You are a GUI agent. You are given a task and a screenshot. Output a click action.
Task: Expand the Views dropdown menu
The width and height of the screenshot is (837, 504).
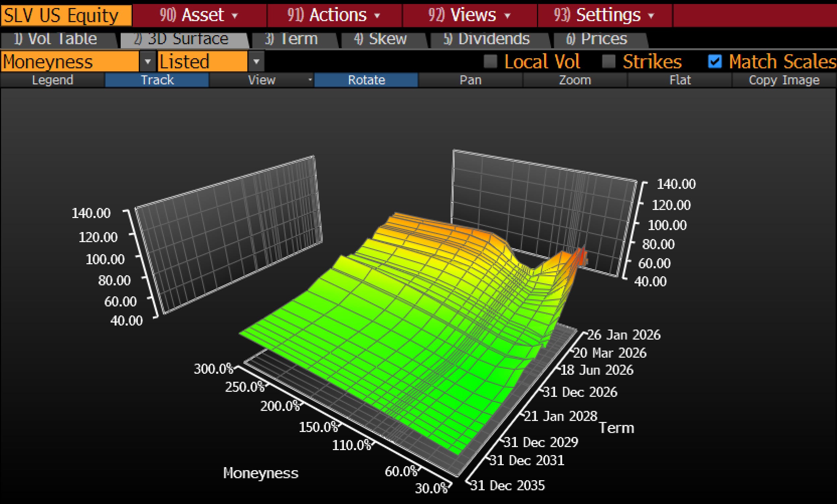coord(470,15)
